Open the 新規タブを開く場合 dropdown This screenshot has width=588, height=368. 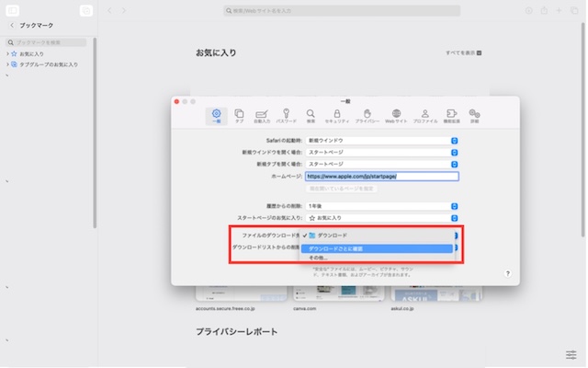point(382,164)
